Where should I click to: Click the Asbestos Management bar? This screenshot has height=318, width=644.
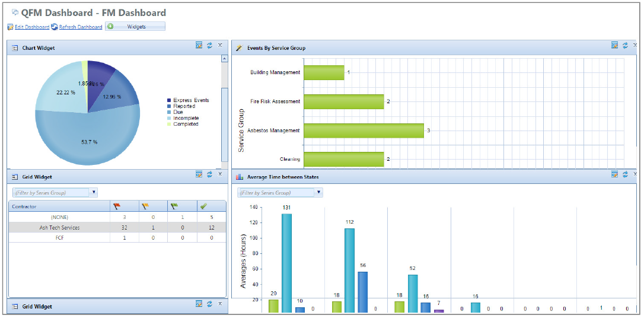coord(364,131)
